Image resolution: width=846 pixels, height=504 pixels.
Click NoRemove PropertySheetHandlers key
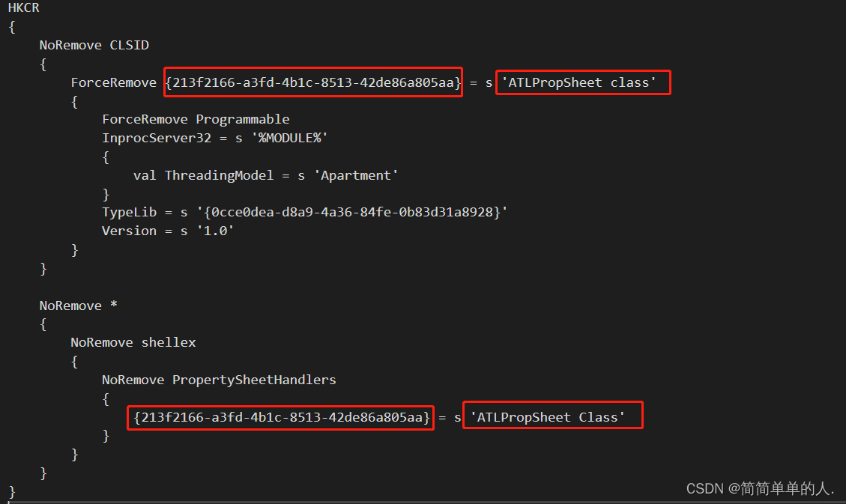pyautogui.click(x=219, y=380)
